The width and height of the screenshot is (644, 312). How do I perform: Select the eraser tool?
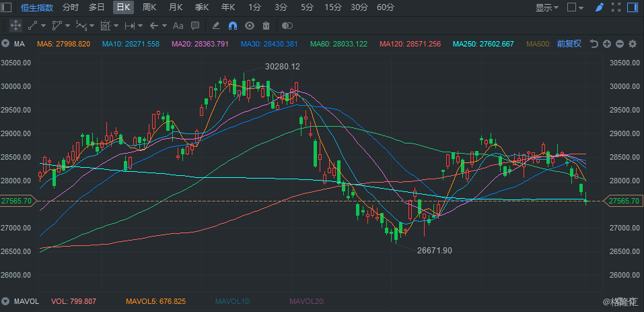pos(216,26)
